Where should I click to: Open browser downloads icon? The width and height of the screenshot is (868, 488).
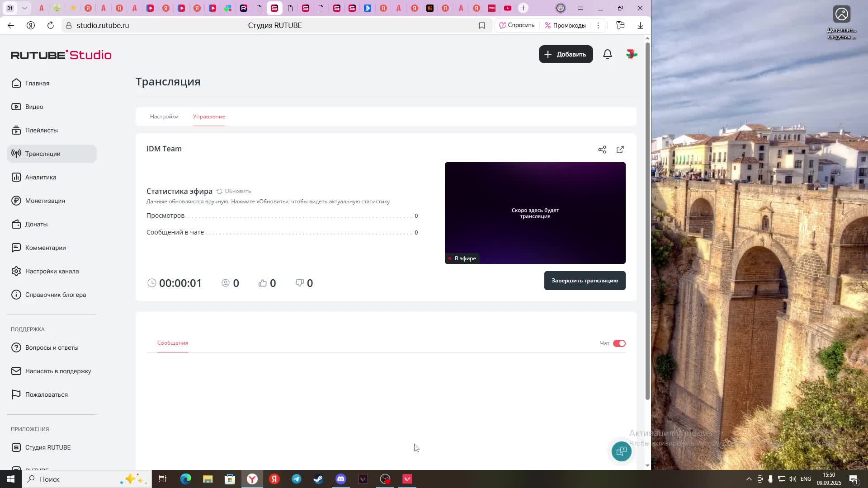click(640, 25)
